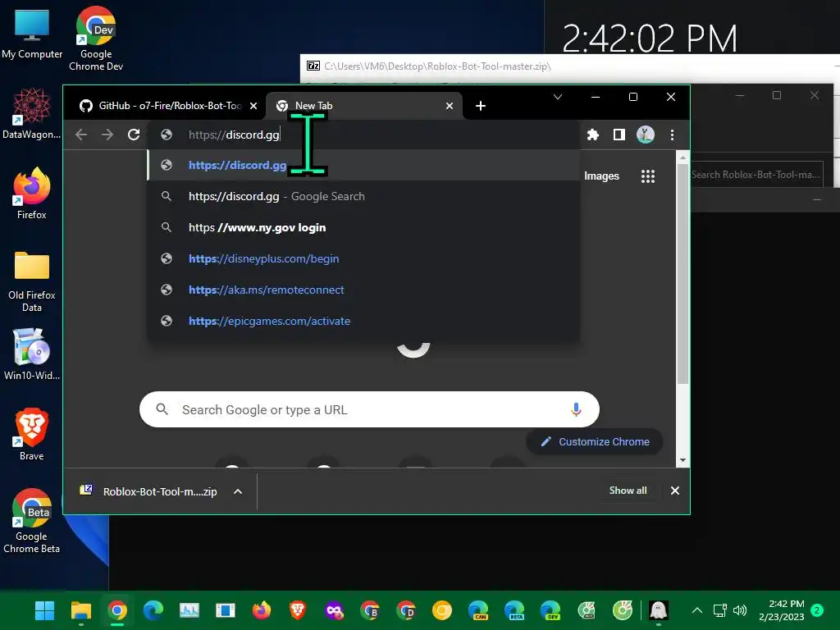Screen dimensions: 840x630
Task: Select the https://discord.gg URL suggestion
Action: pos(363,165)
